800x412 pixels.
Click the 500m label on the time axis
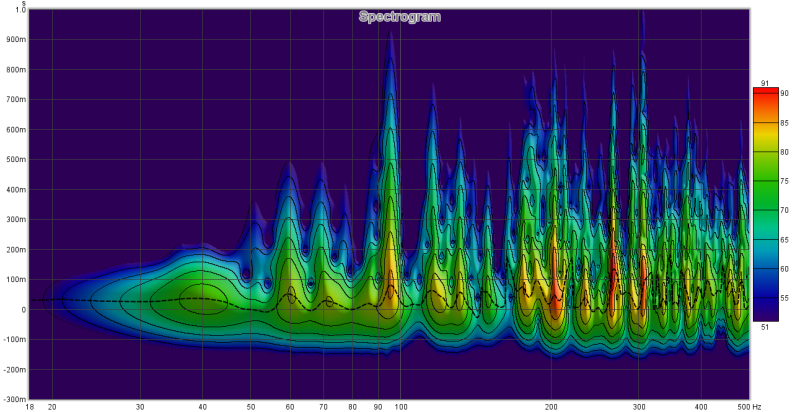pos(14,160)
